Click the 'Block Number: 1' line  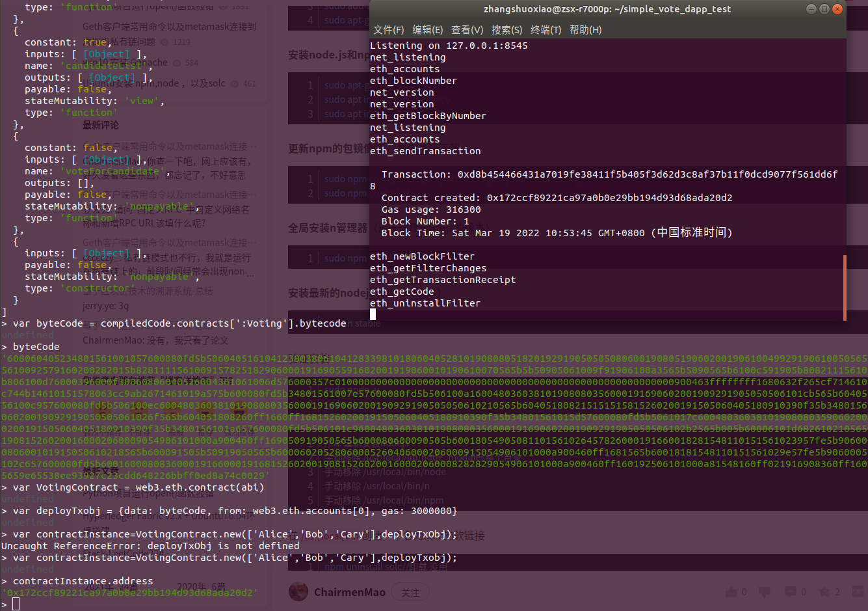[x=425, y=221]
